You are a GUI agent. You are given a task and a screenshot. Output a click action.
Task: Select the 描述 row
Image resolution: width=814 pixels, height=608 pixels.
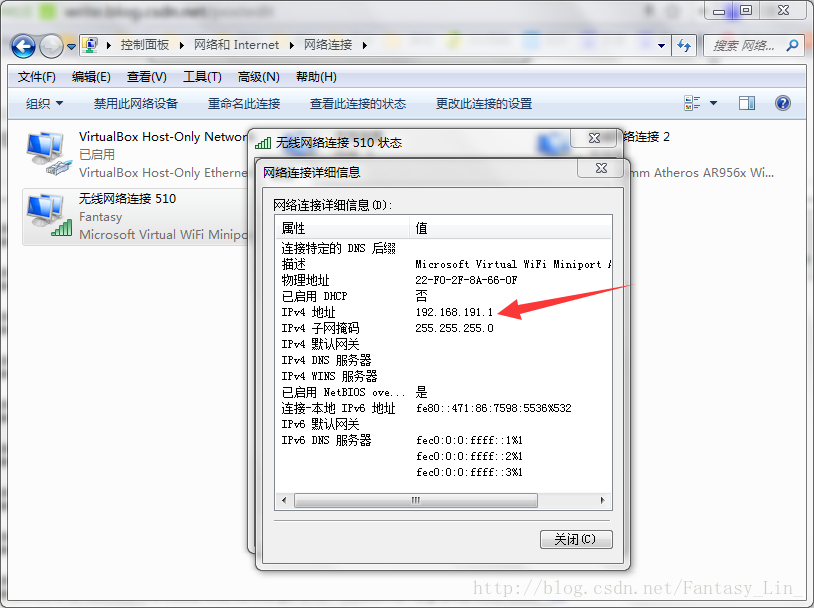coord(444,264)
